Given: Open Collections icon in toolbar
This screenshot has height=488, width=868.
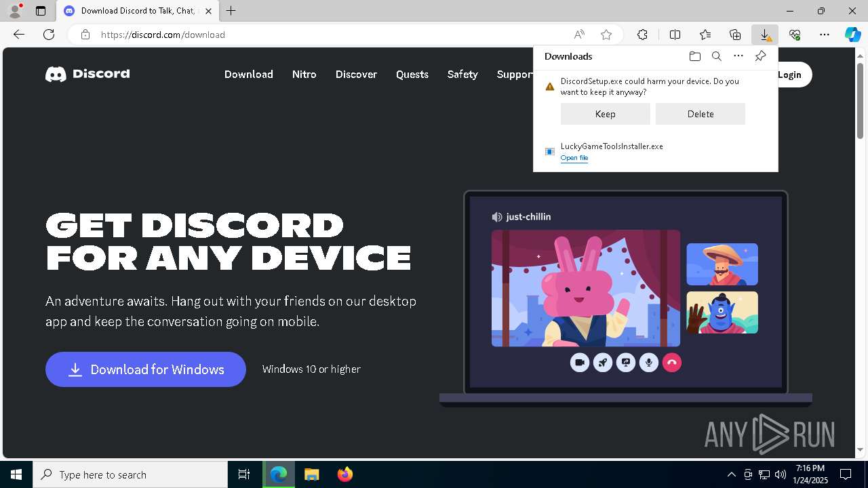Looking at the screenshot, I should [x=735, y=35].
